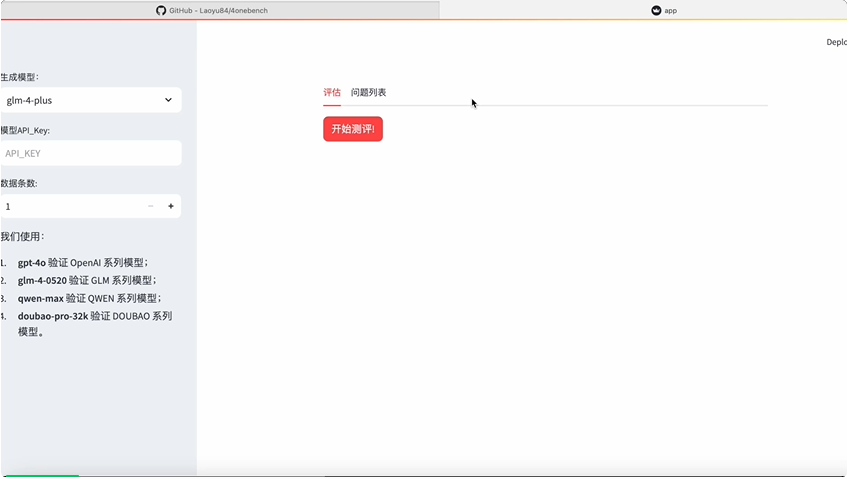Click the red 开始测评! button

(353, 129)
